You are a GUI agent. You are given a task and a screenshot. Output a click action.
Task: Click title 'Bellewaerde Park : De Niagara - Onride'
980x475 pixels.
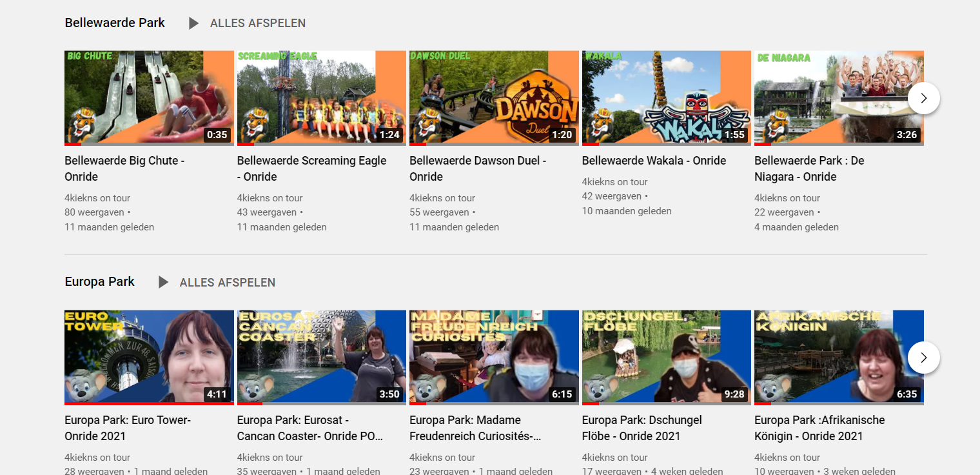[x=809, y=168]
